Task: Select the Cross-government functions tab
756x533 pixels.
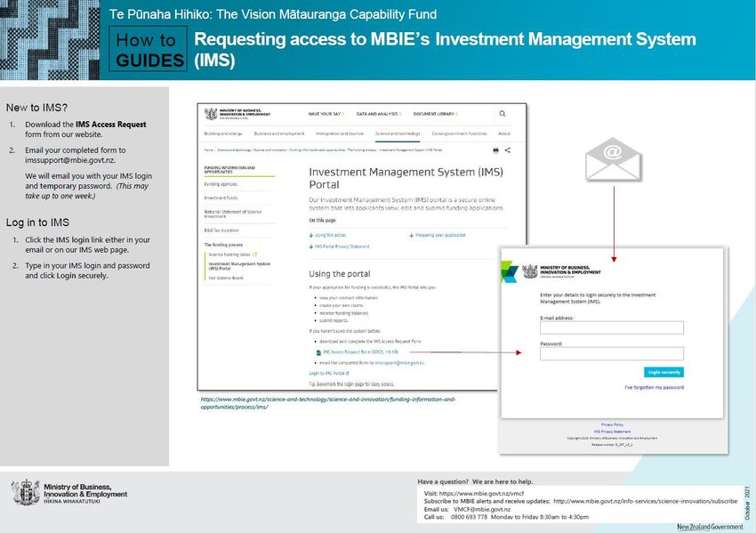Action: point(460,133)
